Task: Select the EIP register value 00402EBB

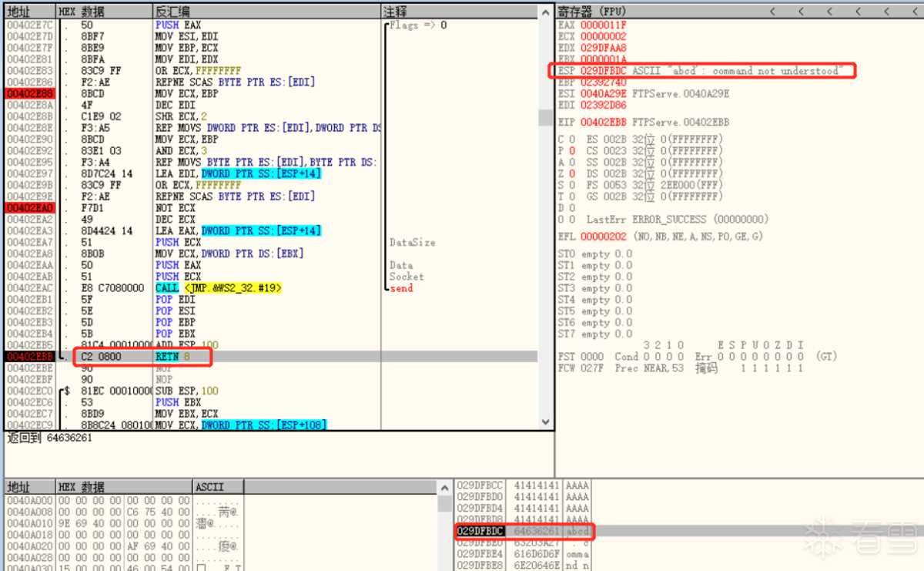Action: 604,122
